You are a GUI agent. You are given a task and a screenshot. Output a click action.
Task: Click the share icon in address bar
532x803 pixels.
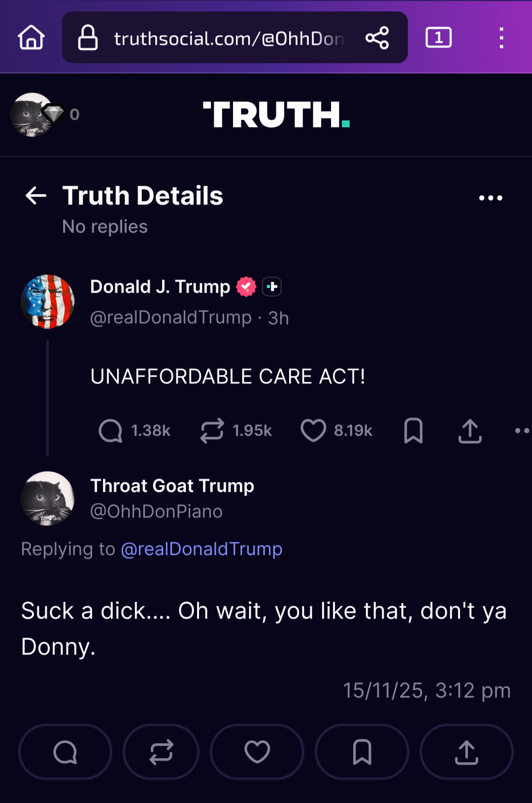click(377, 38)
